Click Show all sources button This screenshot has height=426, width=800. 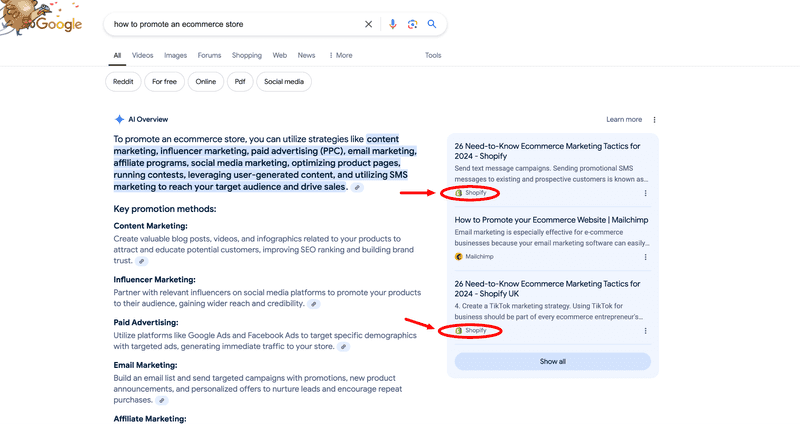point(553,362)
